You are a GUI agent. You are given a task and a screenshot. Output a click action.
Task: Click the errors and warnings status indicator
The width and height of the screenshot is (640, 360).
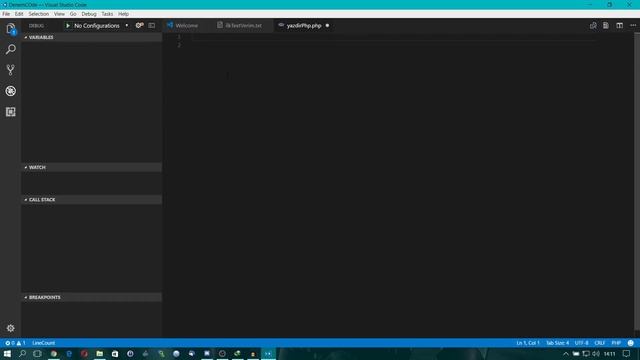tap(15, 343)
